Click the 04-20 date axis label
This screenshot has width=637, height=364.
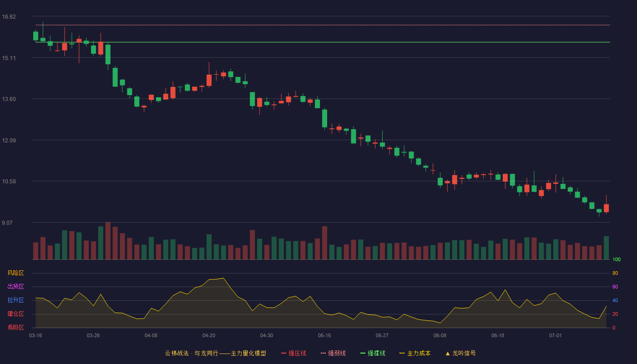coord(209,335)
